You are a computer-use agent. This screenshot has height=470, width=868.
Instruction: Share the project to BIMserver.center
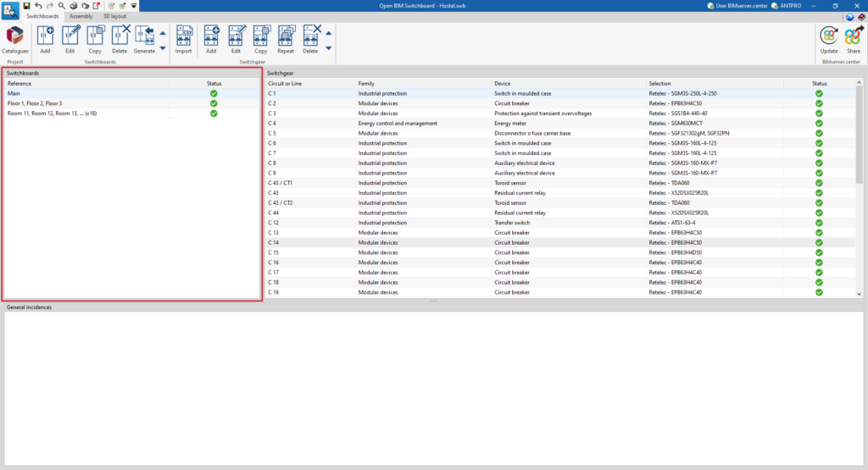point(853,39)
